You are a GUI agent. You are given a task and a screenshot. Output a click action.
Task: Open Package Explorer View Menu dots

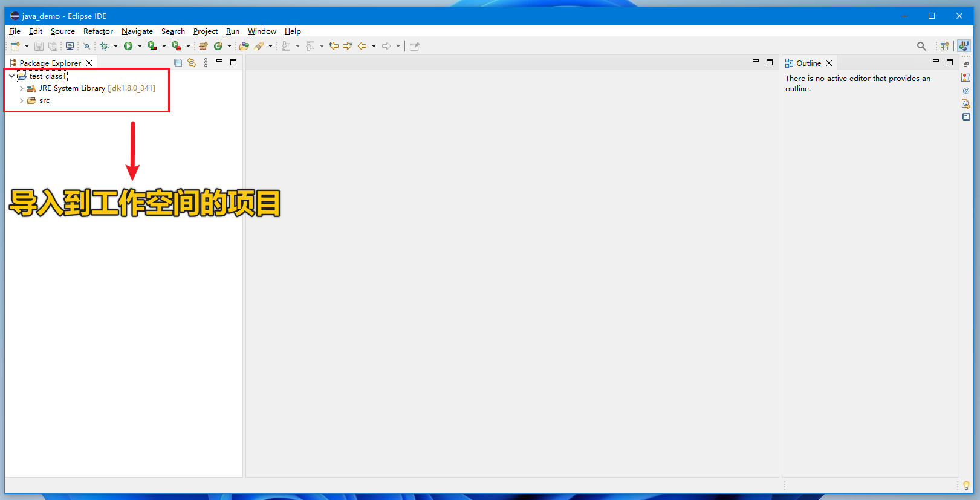pyautogui.click(x=206, y=62)
